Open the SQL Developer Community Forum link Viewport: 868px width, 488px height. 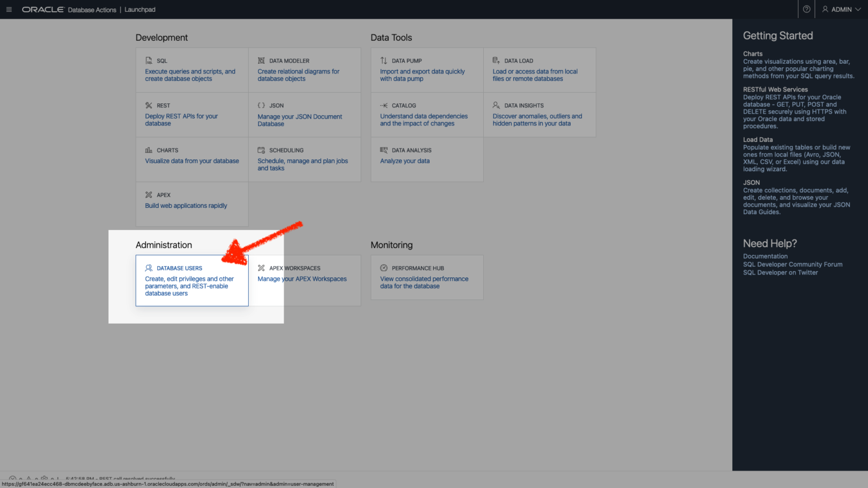coord(792,264)
